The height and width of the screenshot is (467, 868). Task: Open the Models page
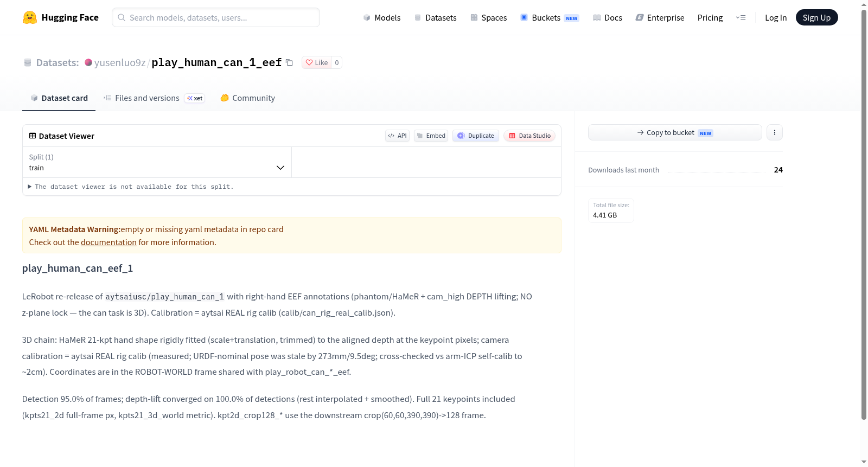point(382,17)
